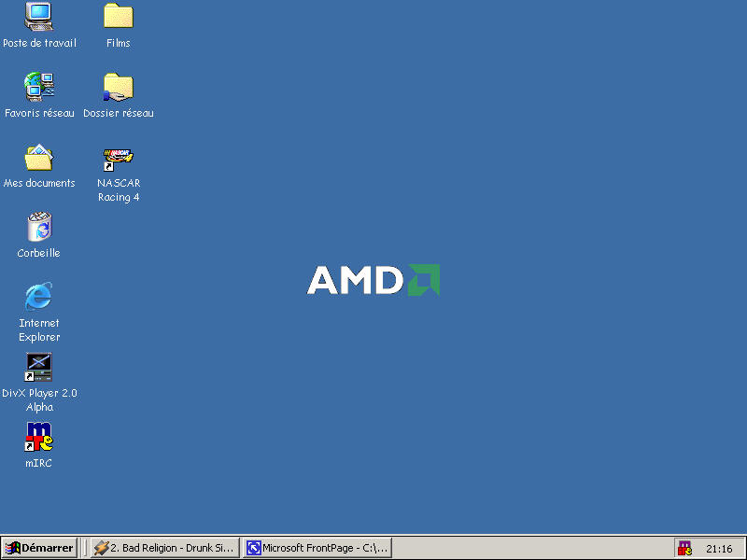Open the Démarrer start menu
This screenshot has height=560, width=747.
click(x=39, y=548)
